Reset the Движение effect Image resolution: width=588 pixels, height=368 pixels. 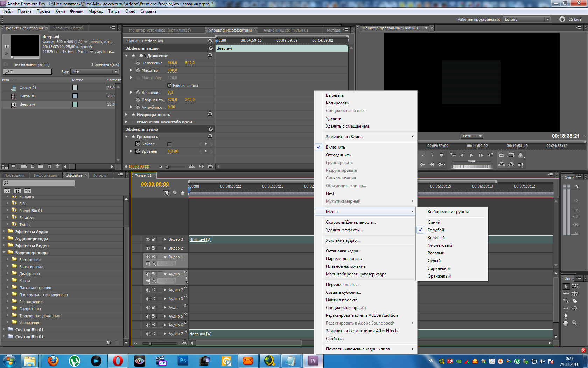[x=210, y=55]
